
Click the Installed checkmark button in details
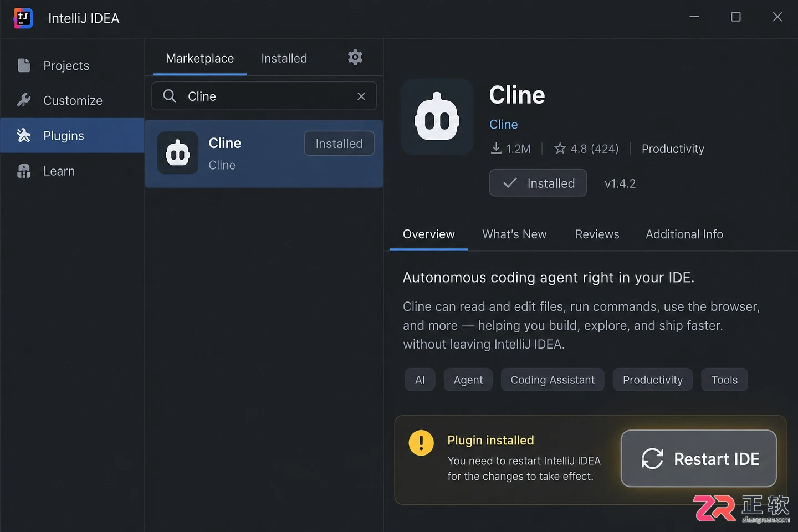pyautogui.click(x=538, y=183)
